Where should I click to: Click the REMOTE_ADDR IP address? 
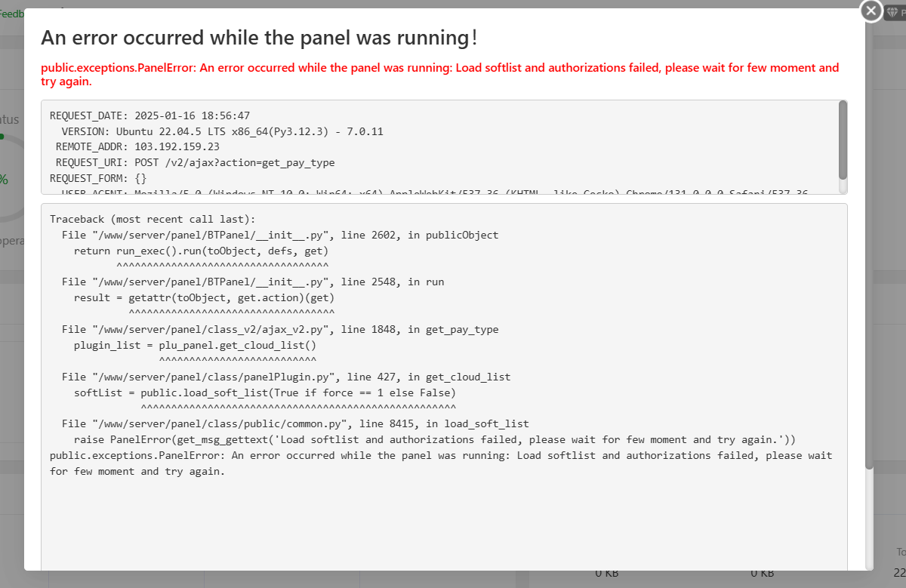[x=177, y=146]
